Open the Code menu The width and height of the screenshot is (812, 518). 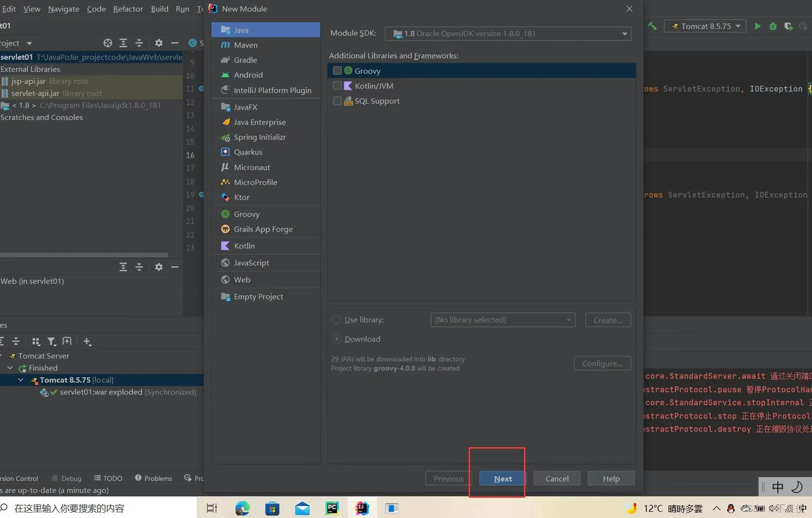pos(96,9)
